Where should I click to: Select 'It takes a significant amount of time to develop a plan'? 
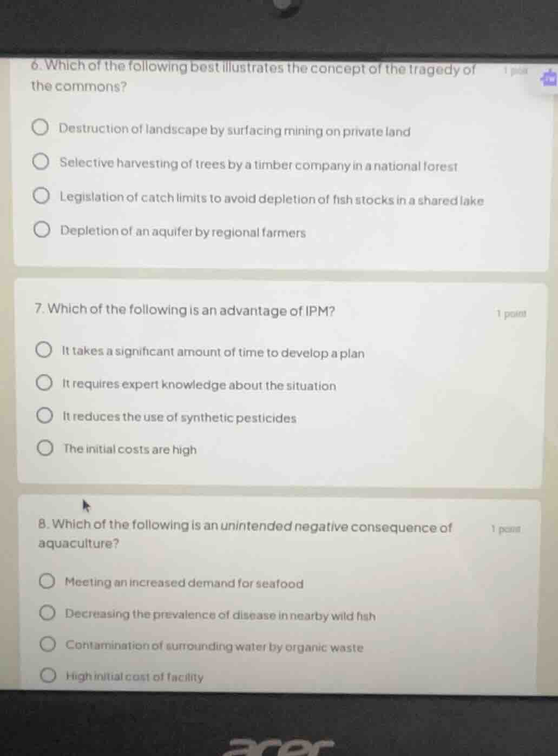pos(45,348)
